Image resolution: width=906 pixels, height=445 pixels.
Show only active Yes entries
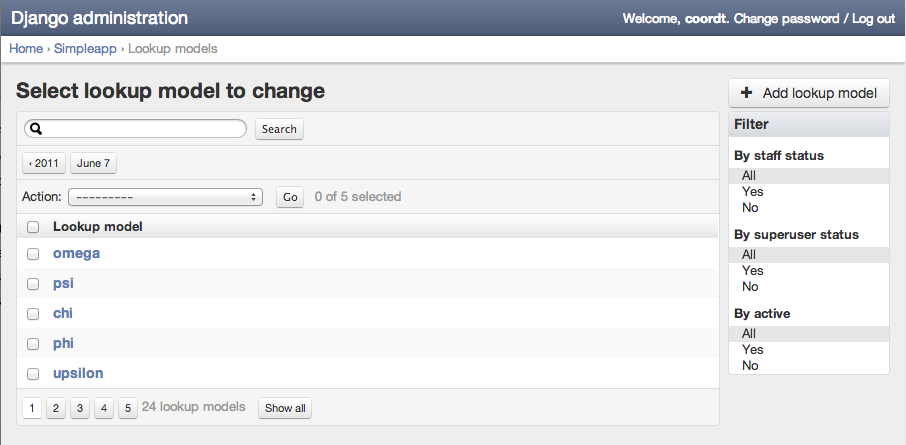(752, 350)
